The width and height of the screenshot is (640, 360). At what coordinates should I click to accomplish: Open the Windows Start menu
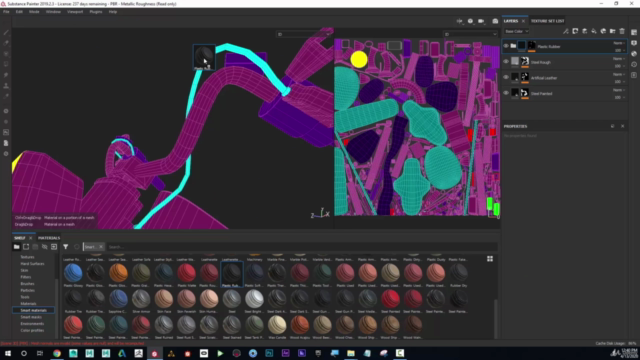click(7, 353)
